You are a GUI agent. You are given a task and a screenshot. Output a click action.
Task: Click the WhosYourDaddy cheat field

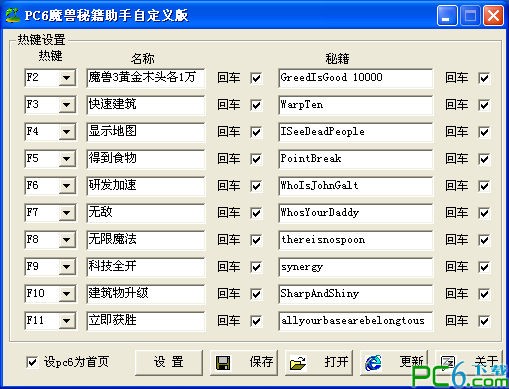point(355,213)
